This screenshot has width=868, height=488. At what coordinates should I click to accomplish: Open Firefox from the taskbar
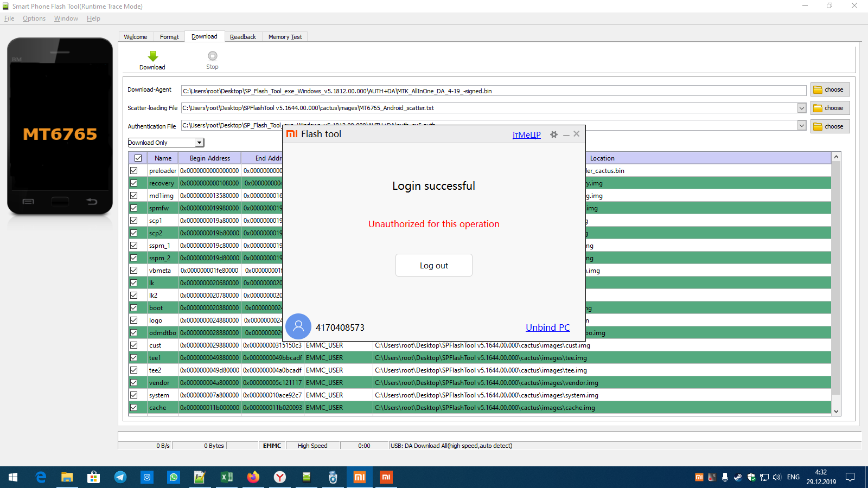tap(253, 477)
